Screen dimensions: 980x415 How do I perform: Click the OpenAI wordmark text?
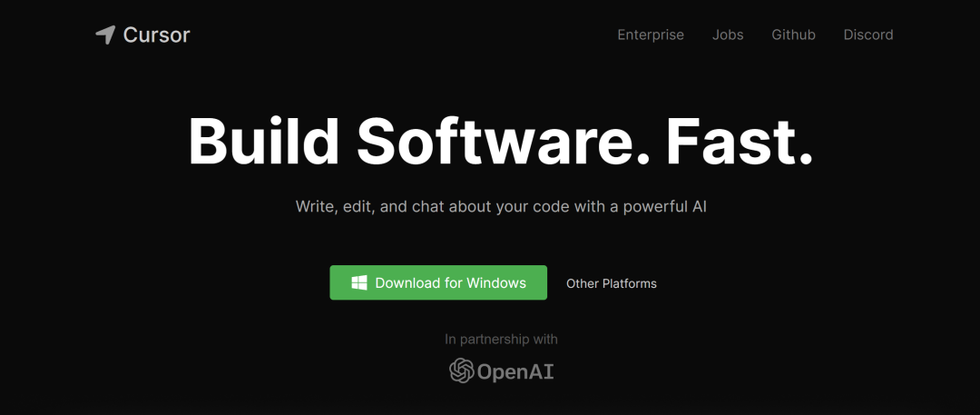tap(515, 372)
